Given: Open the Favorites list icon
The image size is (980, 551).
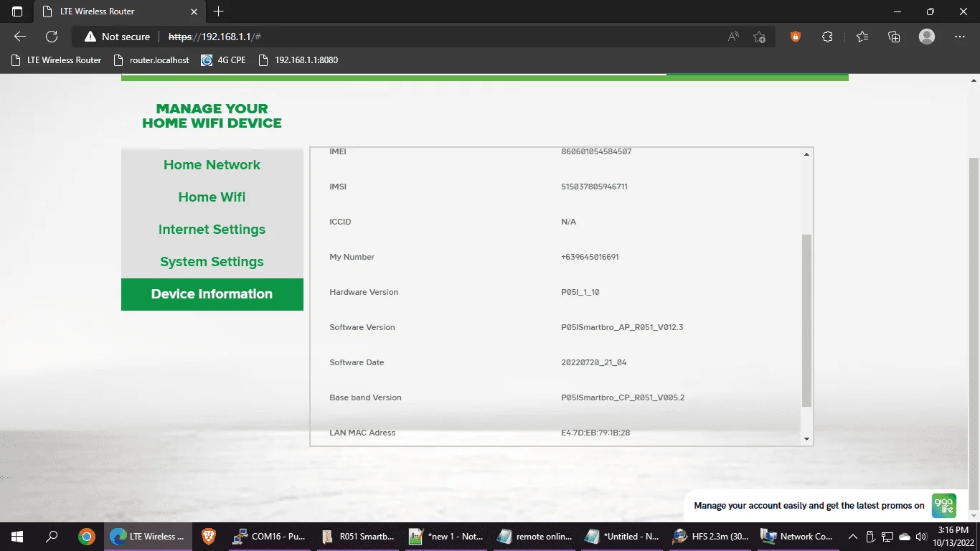Looking at the screenshot, I should [x=862, y=37].
